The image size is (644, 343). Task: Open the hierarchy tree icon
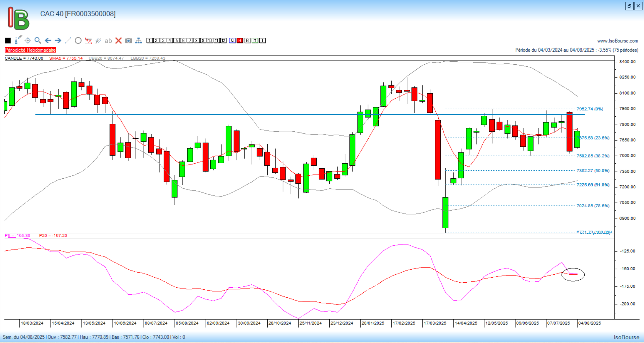click(x=139, y=41)
